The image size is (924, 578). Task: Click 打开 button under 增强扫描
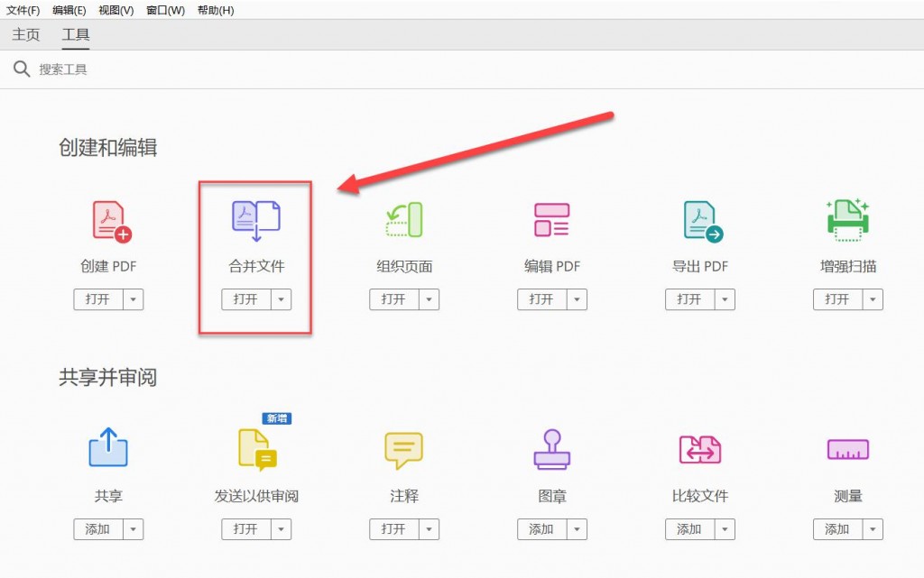point(838,299)
